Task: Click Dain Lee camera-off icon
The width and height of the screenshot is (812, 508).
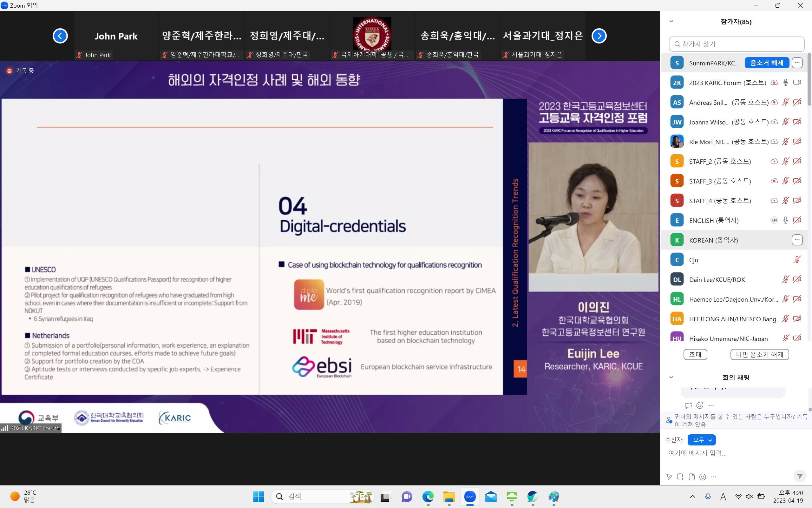Action: pos(797,279)
